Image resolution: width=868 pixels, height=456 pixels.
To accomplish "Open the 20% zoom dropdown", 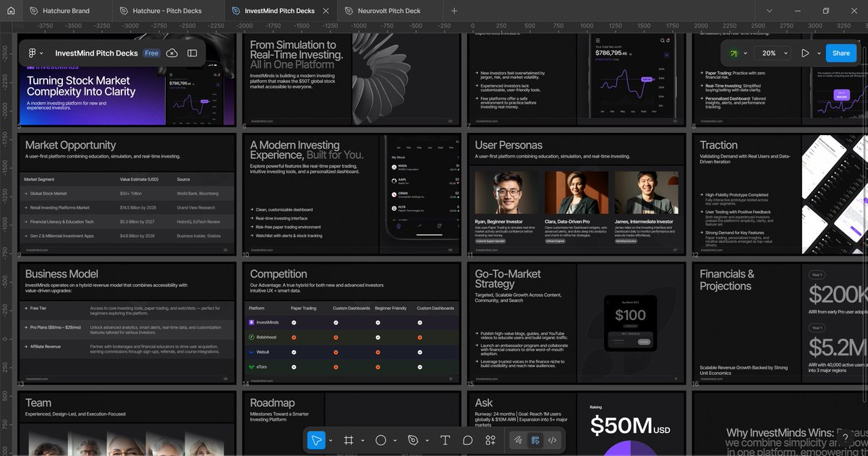I will click(773, 53).
